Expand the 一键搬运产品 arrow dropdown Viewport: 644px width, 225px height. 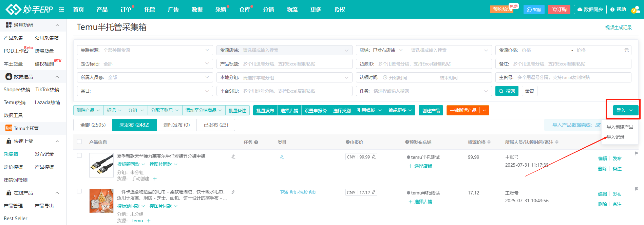click(485, 110)
